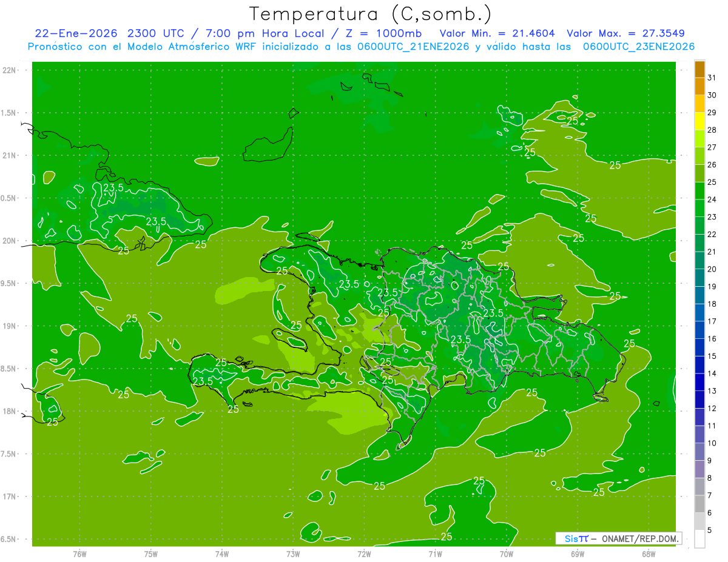Click the color scale label 10
This screenshot has width=728, height=562.
coord(712,443)
